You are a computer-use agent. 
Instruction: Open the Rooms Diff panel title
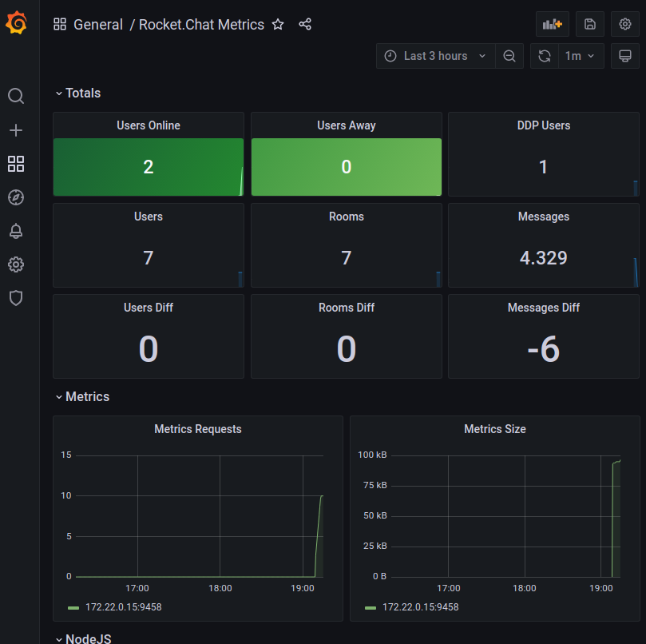347,308
